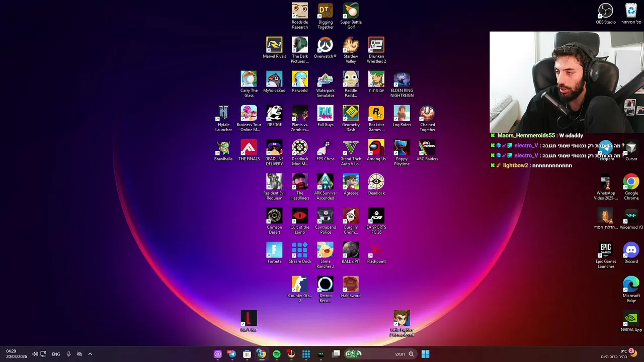Open the WhatsApp Video file on the desktop
The width and height of the screenshot is (644, 362).
click(606, 187)
